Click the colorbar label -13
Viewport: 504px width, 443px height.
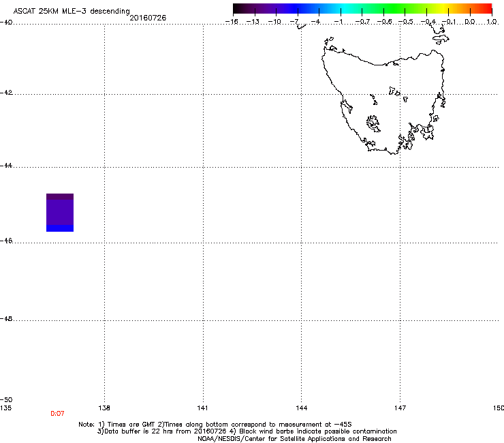[x=253, y=22]
